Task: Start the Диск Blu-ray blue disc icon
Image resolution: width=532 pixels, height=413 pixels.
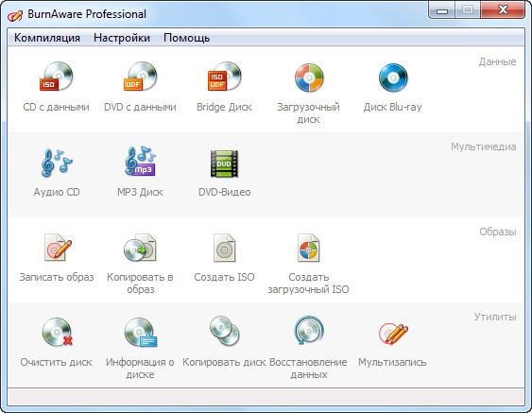Action: pos(393,77)
